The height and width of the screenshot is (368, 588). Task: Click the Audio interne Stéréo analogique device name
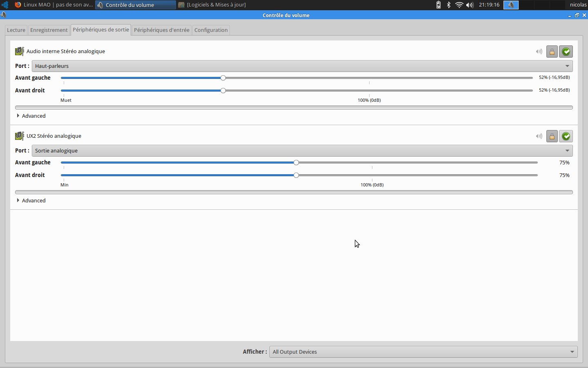[x=66, y=51]
